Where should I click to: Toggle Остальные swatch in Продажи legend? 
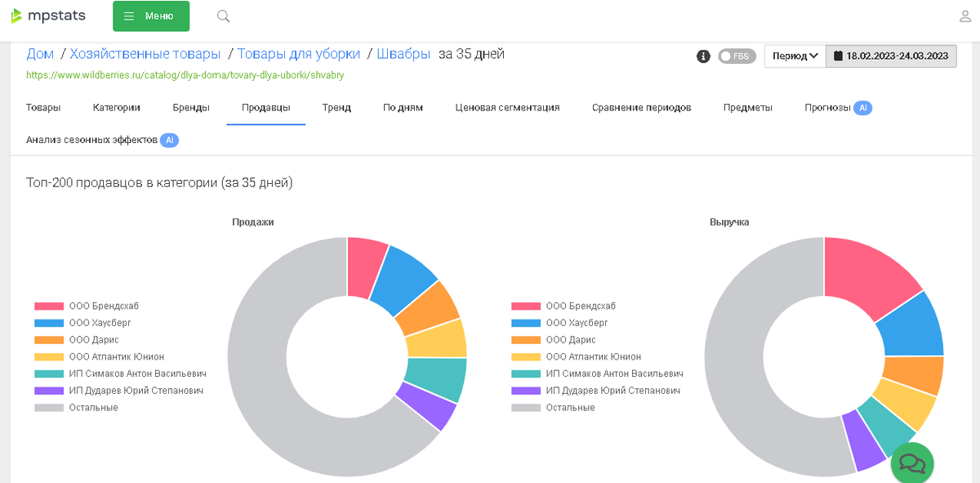coord(49,407)
